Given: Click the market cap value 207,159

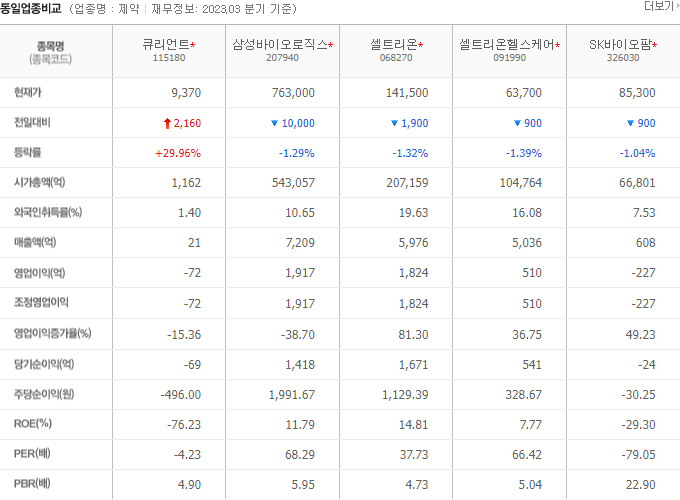Looking at the screenshot, I should (x=407, y=183).
